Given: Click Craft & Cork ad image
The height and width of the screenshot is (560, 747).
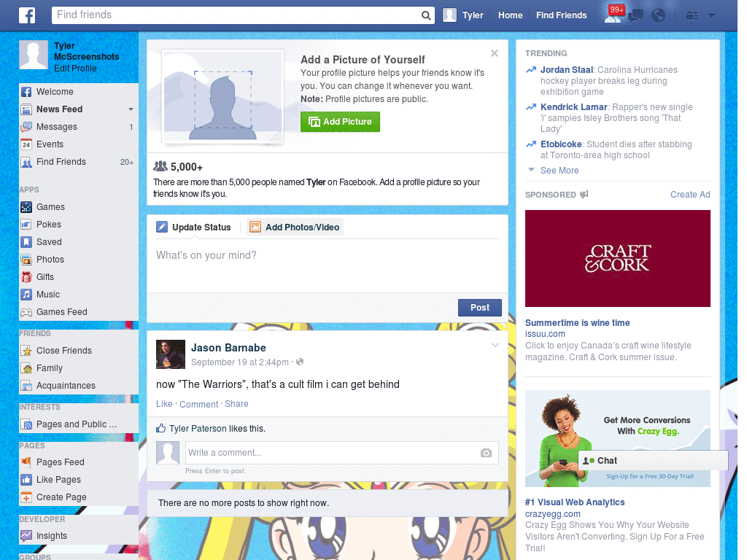Looking at the screenshot, I should click(617, 258).
